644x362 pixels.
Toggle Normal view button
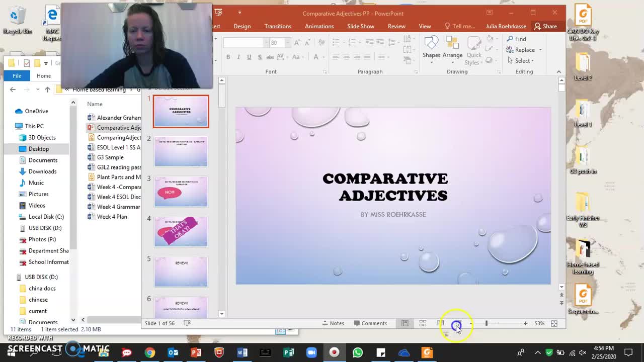point(405,323)
